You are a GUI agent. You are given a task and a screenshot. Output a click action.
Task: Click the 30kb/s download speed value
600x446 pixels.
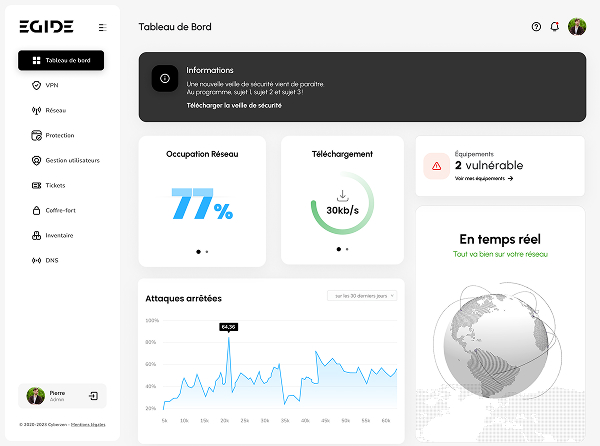pyautogui.click(x=342, y=210)
